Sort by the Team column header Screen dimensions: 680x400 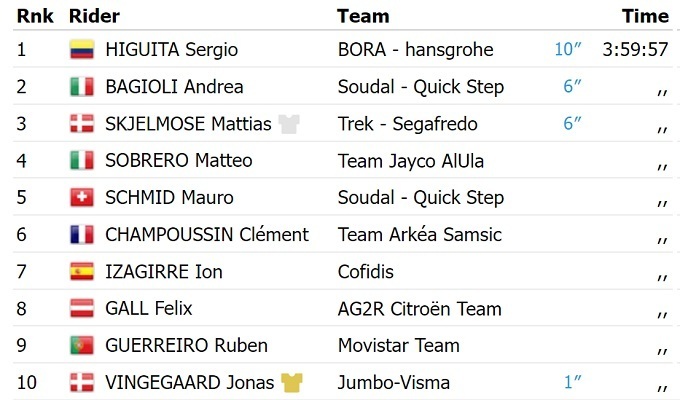363,16
